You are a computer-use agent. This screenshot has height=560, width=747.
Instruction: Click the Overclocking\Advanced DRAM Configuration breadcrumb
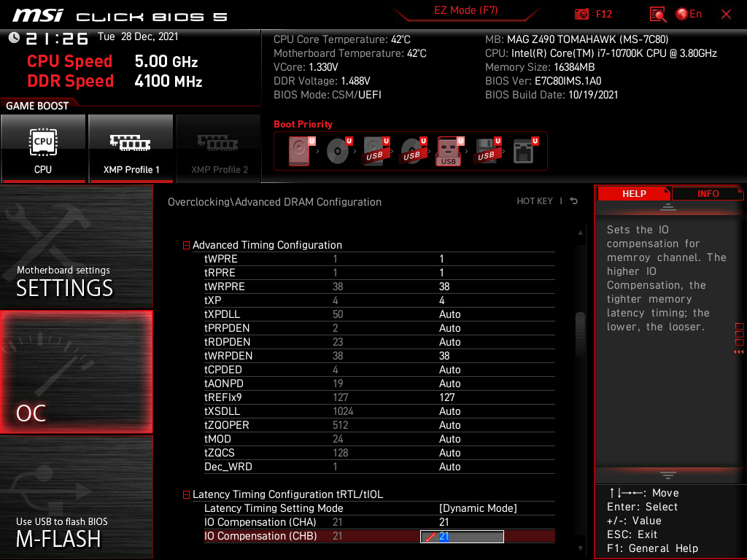tap(274, 202)
